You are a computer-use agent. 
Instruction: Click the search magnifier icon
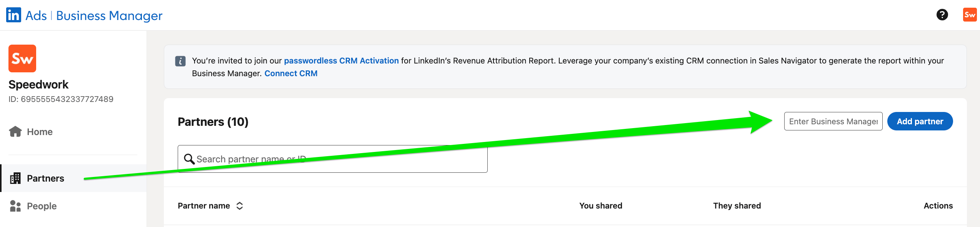coord(189,159)
